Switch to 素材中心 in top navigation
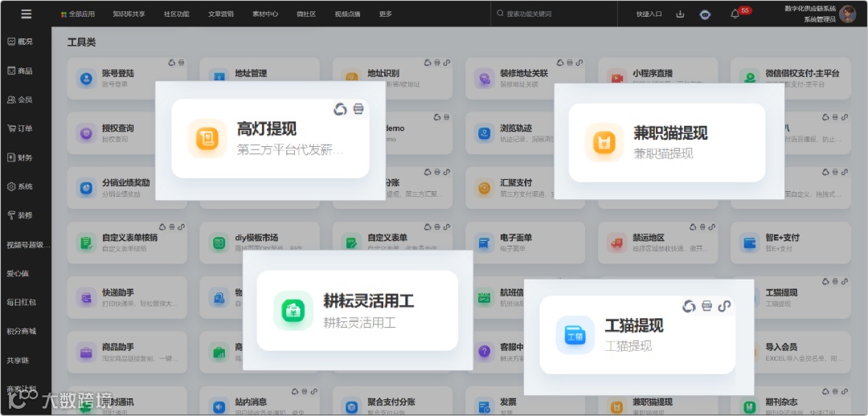Viewport: 868px width, 416px height. click(x=265, y=14)
